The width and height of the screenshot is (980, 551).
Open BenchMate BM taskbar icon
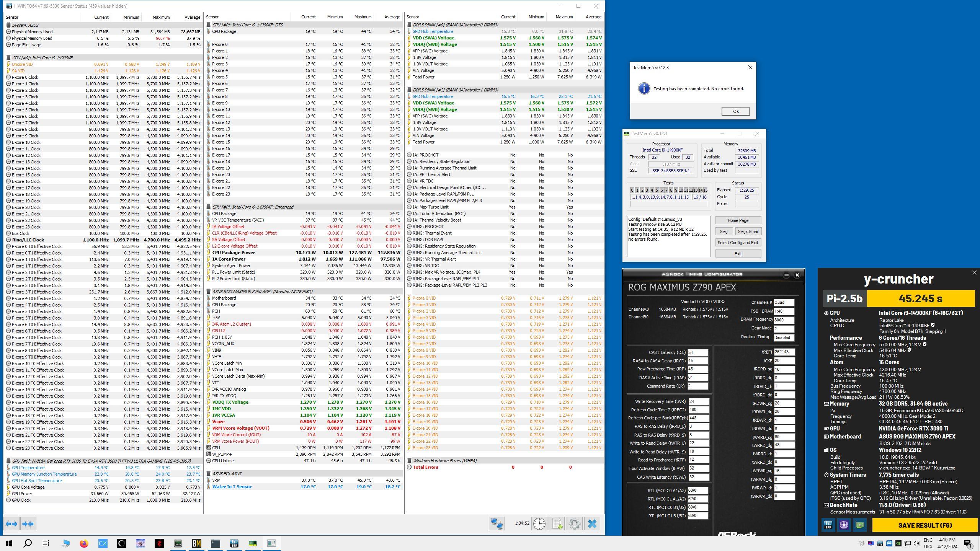click(x=196, y=543)
